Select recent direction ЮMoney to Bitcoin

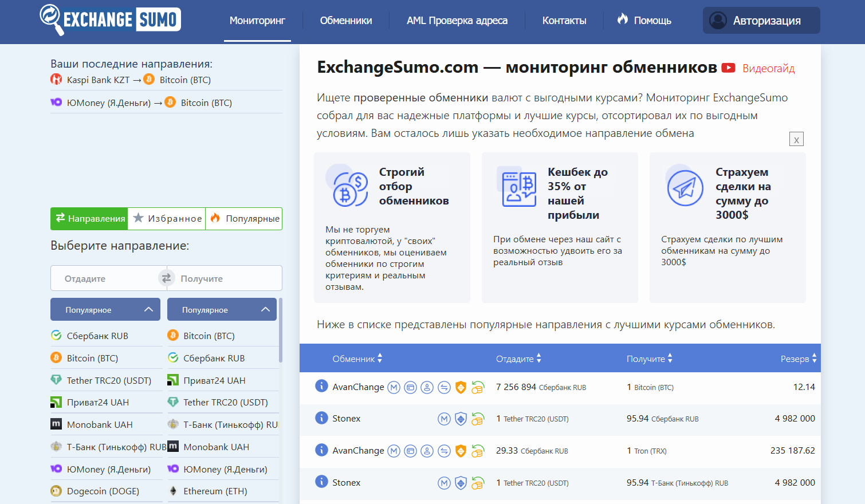pos(166,103)
